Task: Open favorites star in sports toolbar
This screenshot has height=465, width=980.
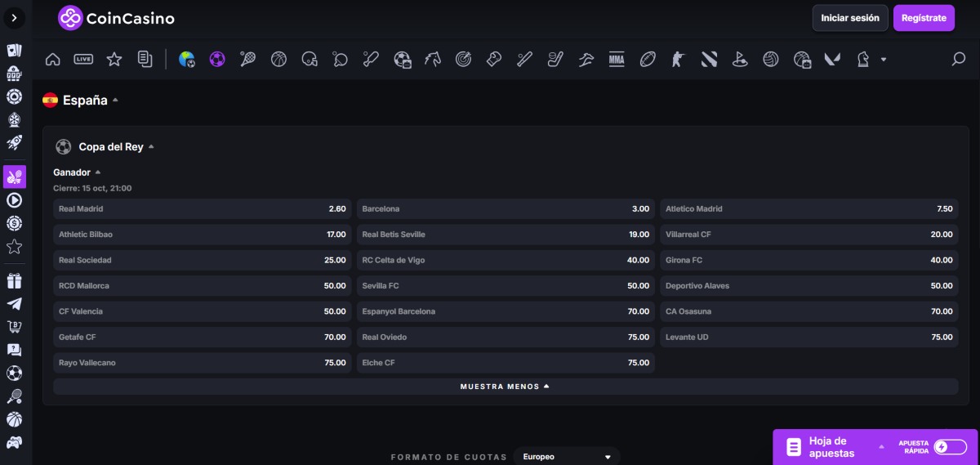Action: click(114, 59)
